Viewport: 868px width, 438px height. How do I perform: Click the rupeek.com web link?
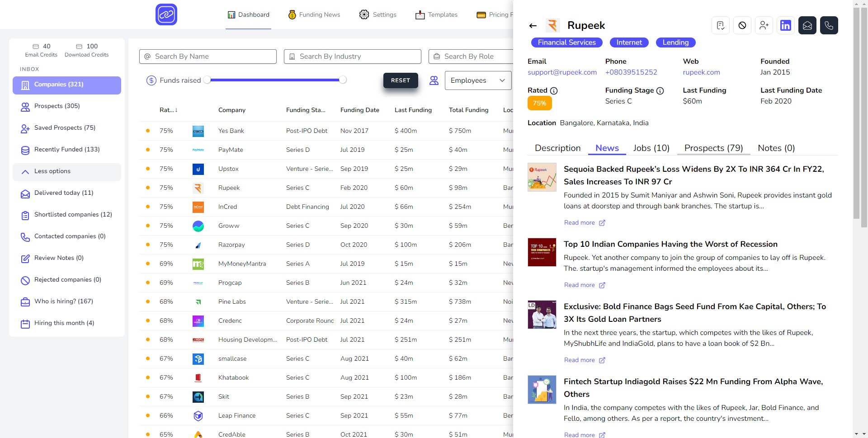tap(701, 72)
